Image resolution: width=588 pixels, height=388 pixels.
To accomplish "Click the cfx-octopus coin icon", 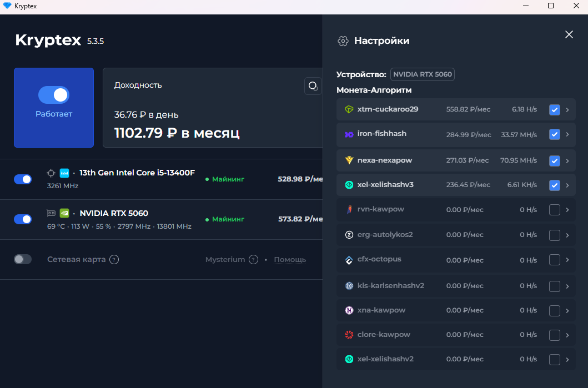I will pyautogui.click(x=349, y=260).
